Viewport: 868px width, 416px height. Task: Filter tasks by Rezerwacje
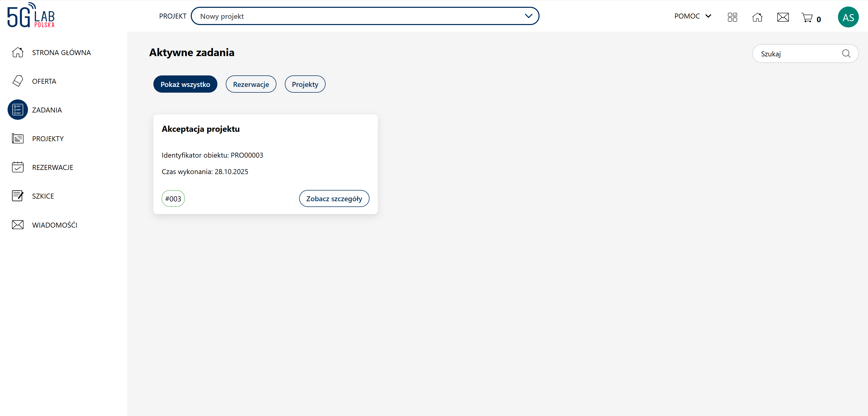[251, 84]
